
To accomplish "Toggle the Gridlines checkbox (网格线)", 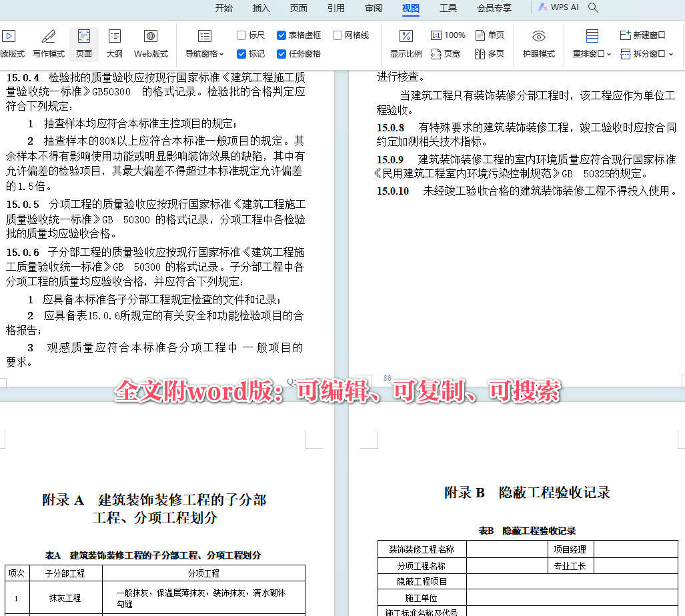I will click(337, 35).
